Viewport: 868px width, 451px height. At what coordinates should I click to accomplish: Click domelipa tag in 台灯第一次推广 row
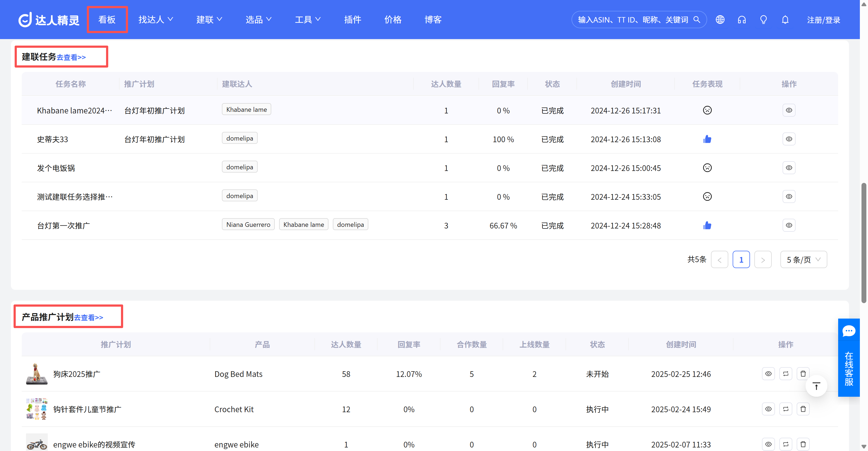tap(350, 224)
